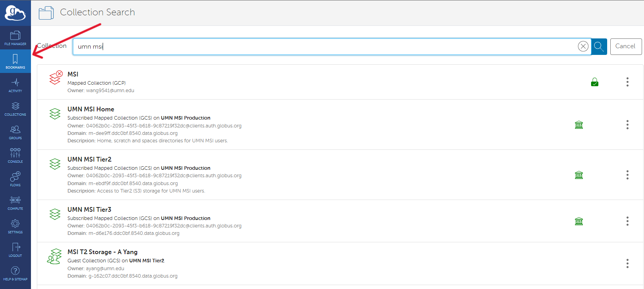Open options menu for MSI T2 Storage - A Yang
The image size is (644, 289).
point(628,264)
